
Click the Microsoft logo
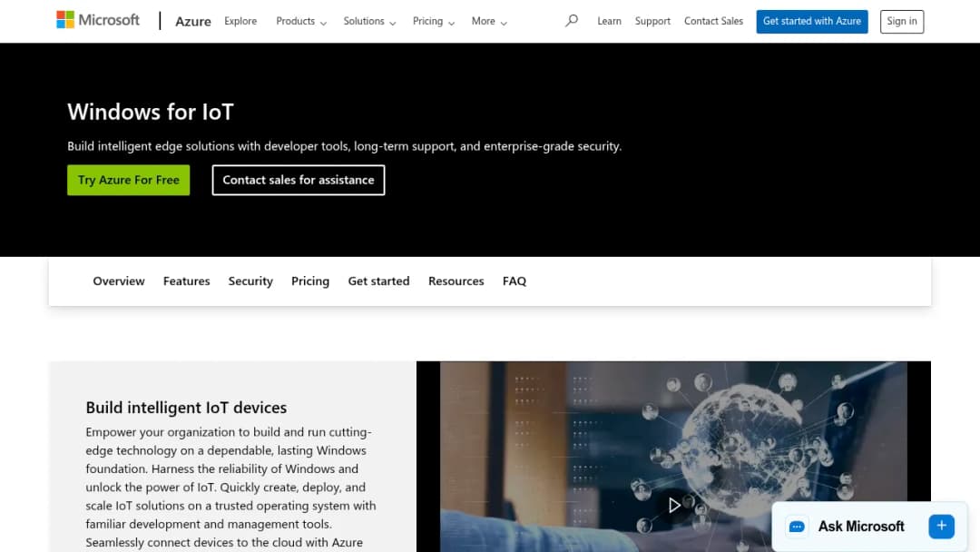(97, 20)
